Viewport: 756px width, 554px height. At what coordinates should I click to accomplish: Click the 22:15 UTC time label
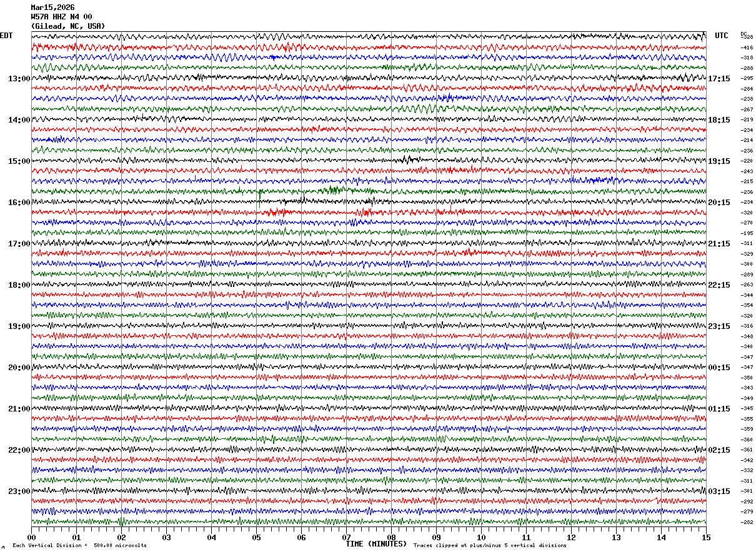pos(719,285)
